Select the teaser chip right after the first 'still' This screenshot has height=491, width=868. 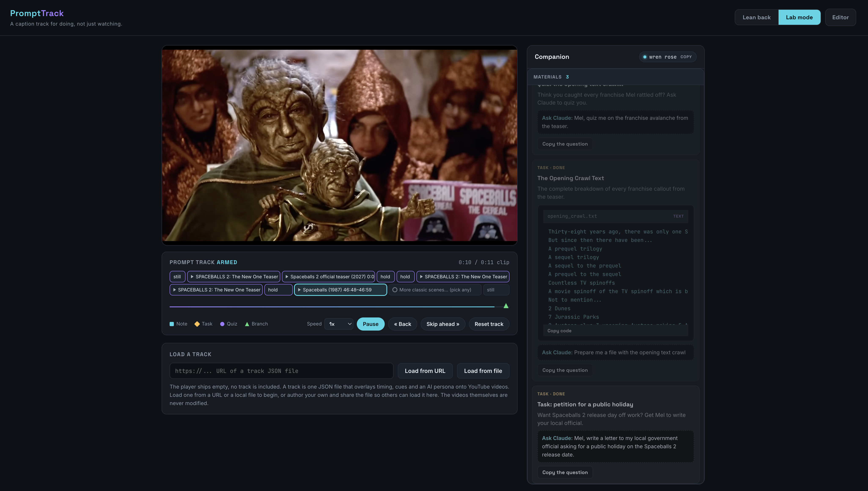234,277
